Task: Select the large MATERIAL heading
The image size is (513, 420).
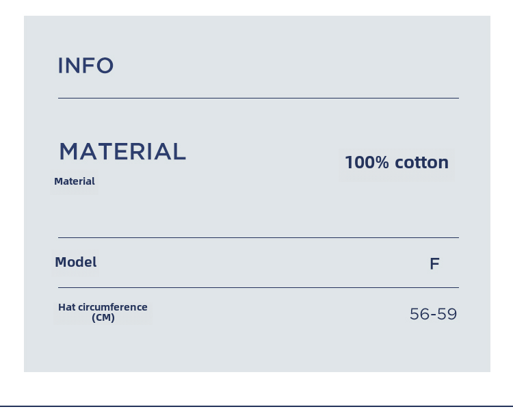Action: 122,151
